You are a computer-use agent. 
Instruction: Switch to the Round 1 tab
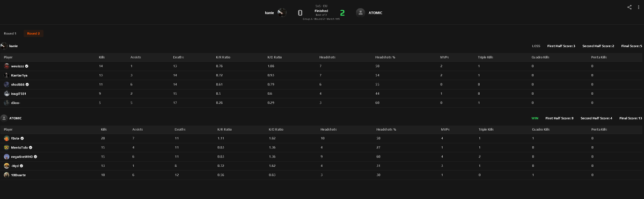10,33
